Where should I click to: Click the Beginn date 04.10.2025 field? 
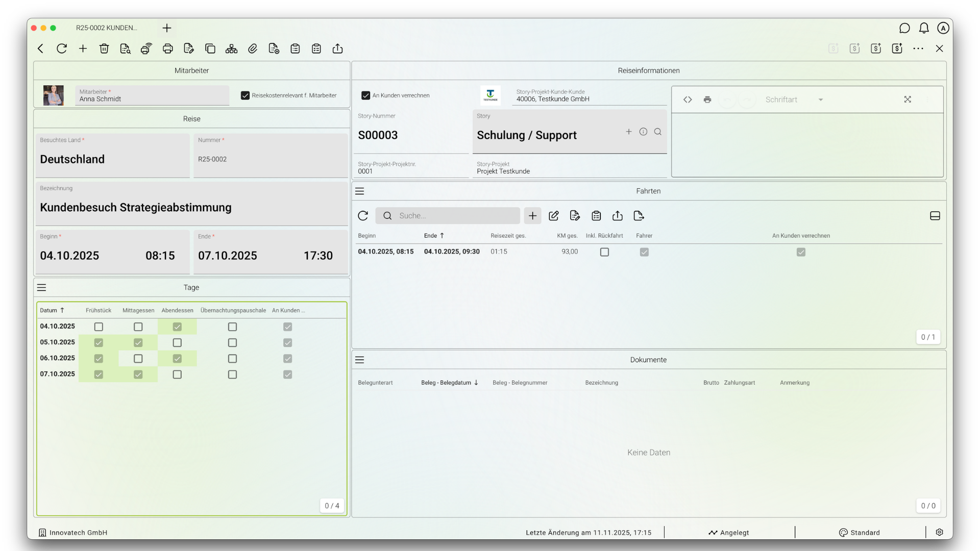[x=70, y=256]
